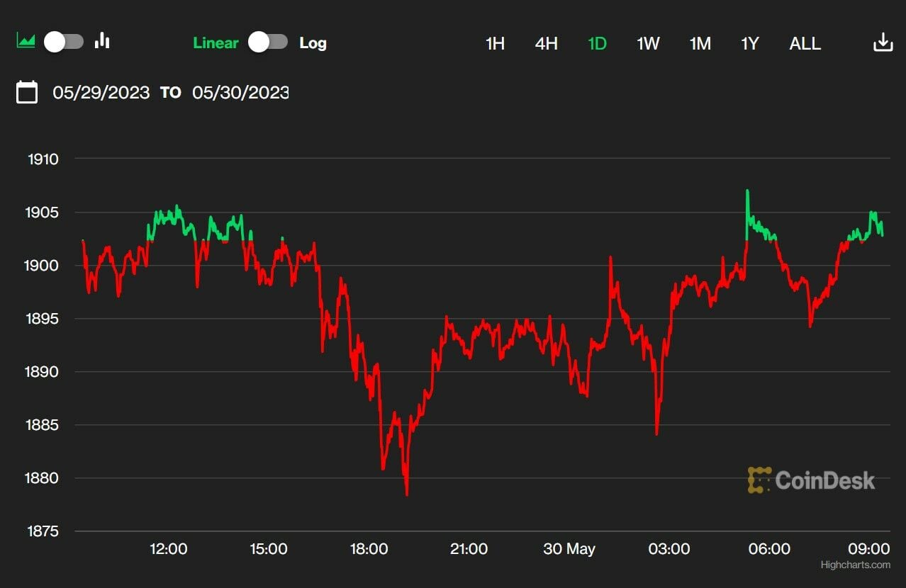This screenshot has height=588, width=906.
Task: Choose the Linear scale label
Action: pos(216,43)
